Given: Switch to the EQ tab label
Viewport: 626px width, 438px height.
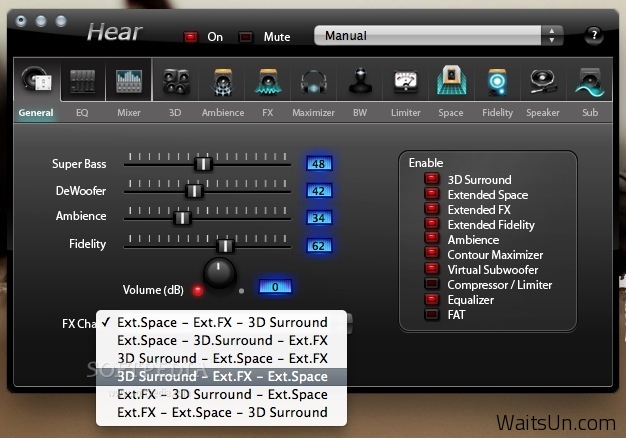Looking at the screenshot, I should pos(82,113).
